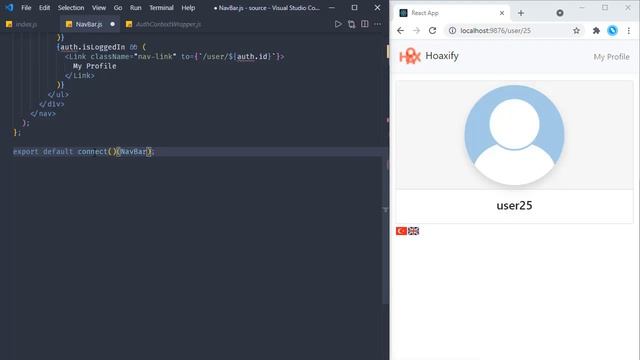Click the user profile avatar image
This screenshot has height=360, width=640.
(x=514, y=135)
